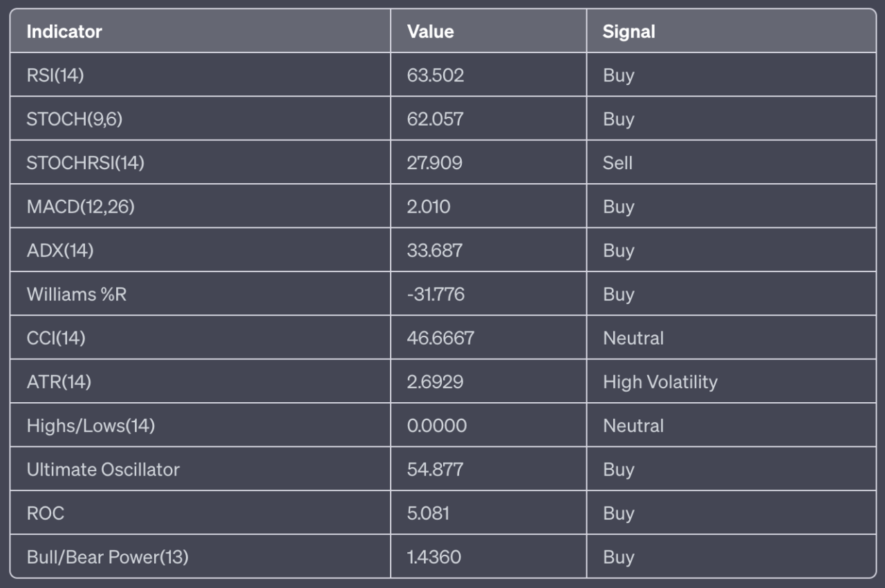Select the ATR(14) indicator cell
885x588 pixels.
(x=59, y=382)
